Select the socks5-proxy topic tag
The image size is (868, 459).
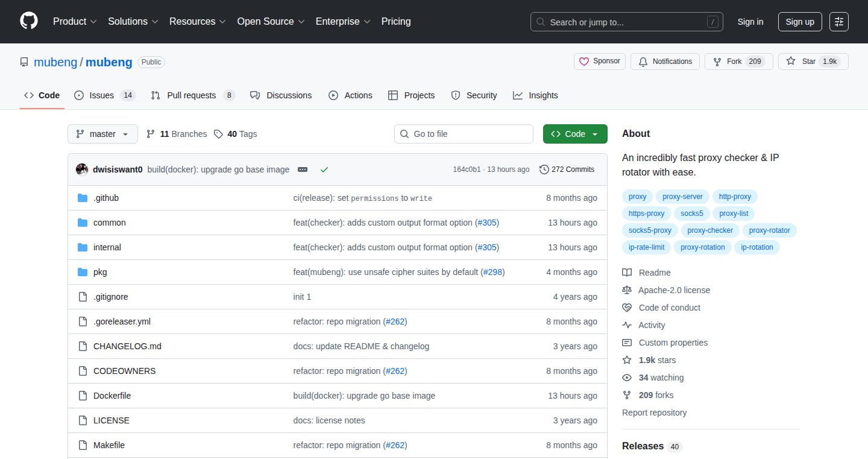pyautogui.click(x=650, y=230)
